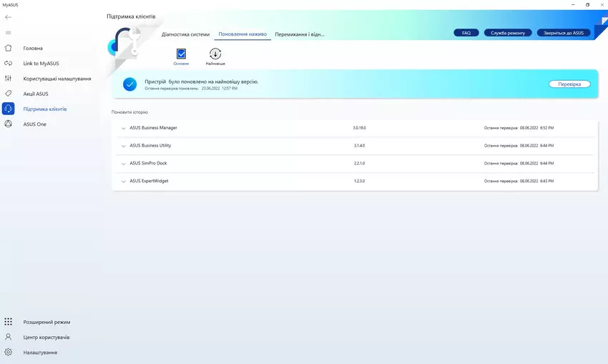Click the back arrow icon
The image size is (608, 364).
pyautogui.click(x=9, y=17)
